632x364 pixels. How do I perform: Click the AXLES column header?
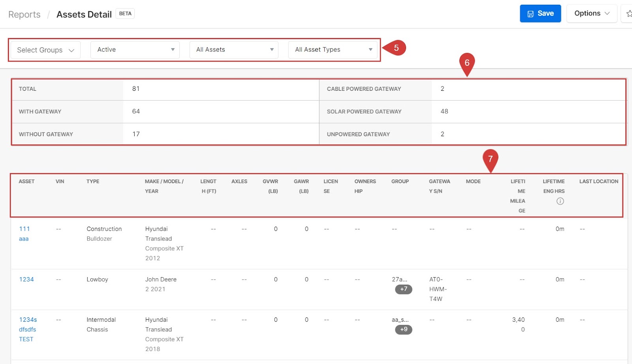tap(239, 182)
